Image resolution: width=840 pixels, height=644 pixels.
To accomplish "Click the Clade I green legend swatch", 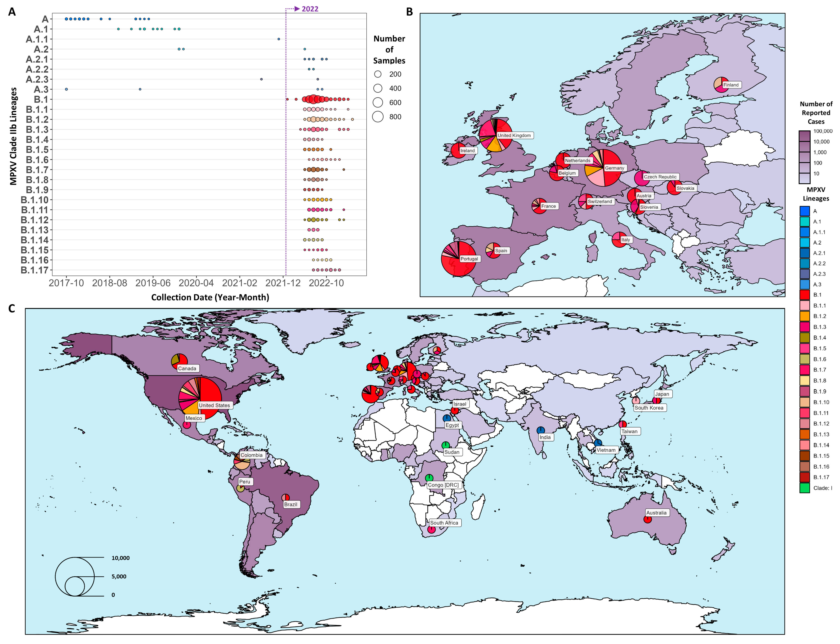I will (x=804, y=488).
